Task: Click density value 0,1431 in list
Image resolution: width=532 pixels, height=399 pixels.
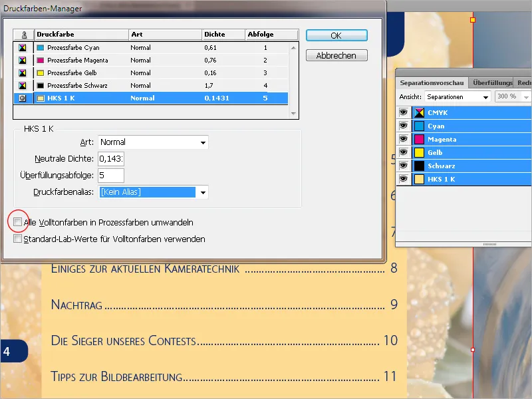Action: (217, 98)
